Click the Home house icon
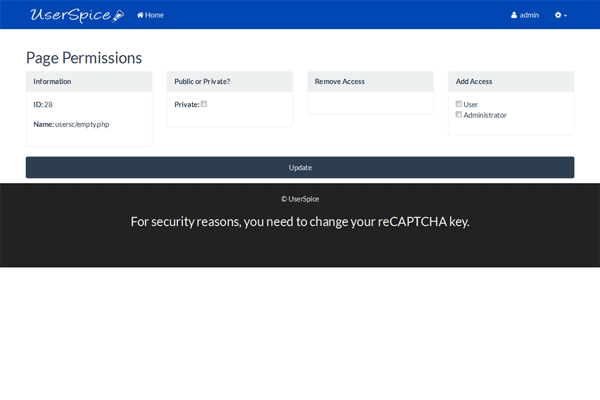The width and height of the screenshot is (600, 400). [x=140, y=15]
